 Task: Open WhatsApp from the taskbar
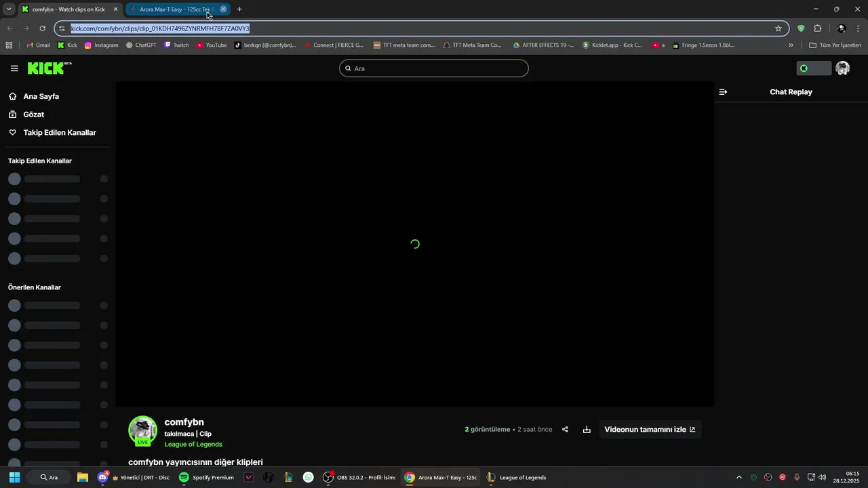pyautogui.click(x=309, y=477)
